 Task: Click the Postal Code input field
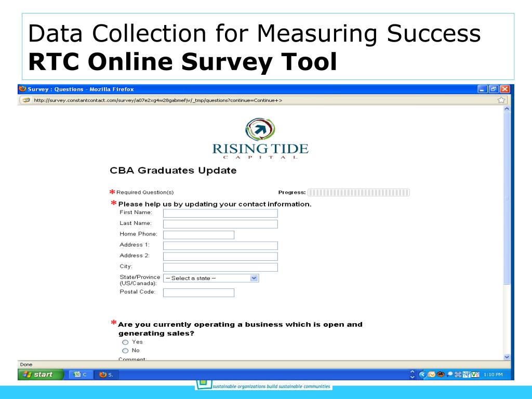coord(199,292)
